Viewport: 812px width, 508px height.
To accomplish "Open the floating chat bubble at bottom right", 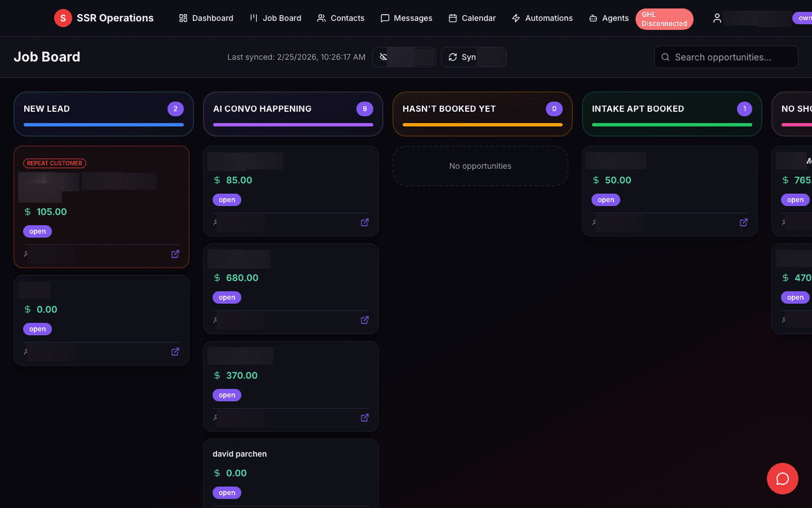I will pos(783,479).
